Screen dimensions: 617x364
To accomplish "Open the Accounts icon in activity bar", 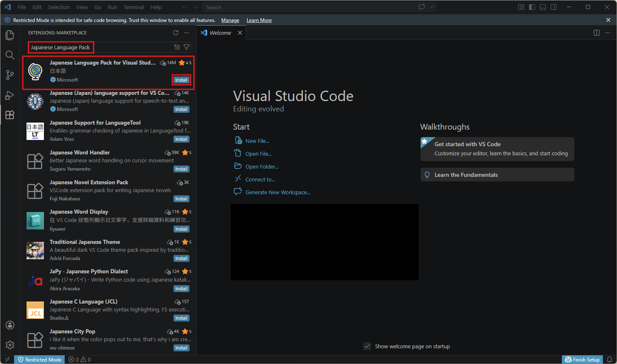I will point(10,325).
